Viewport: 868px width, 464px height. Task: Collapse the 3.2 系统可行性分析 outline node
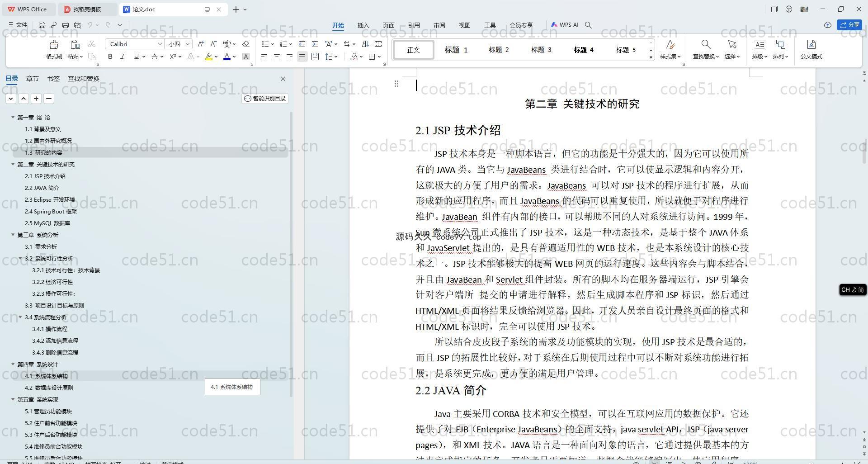click(20, 258)
